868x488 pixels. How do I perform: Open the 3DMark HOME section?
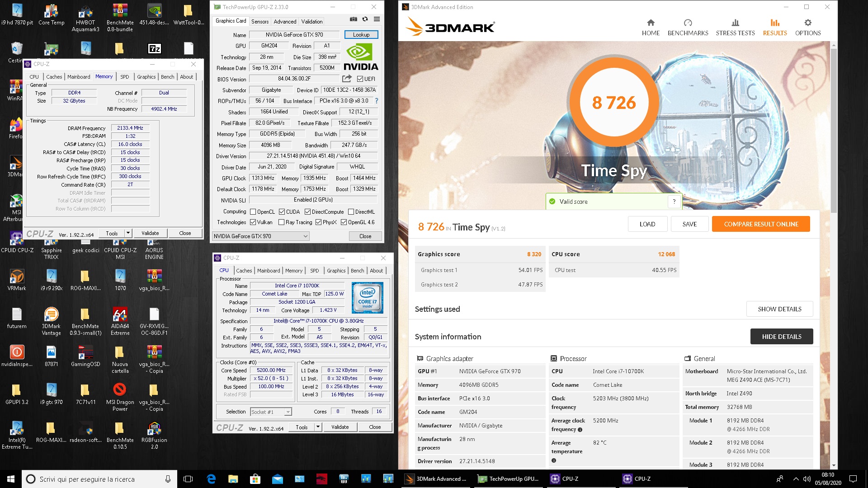pyautogui.click(x=651, y=28)
